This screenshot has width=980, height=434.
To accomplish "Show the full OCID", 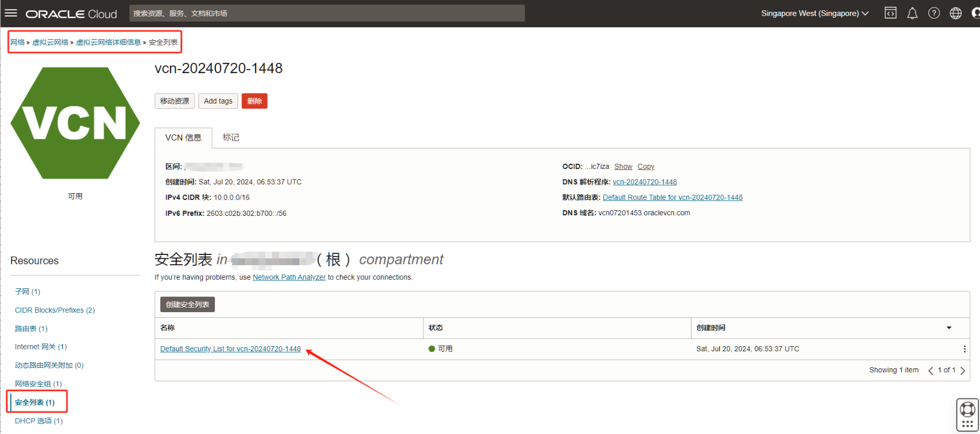I will (x=623, y=167).
